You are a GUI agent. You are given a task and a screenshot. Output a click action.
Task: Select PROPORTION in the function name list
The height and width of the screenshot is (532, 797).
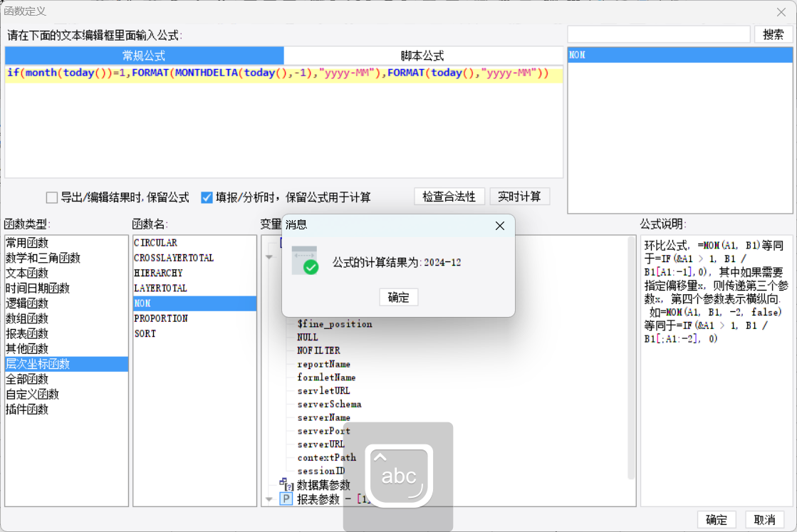point(161,318)
